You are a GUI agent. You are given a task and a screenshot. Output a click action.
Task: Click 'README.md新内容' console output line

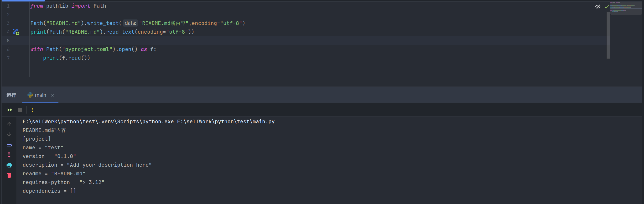(x=44, y=130)
